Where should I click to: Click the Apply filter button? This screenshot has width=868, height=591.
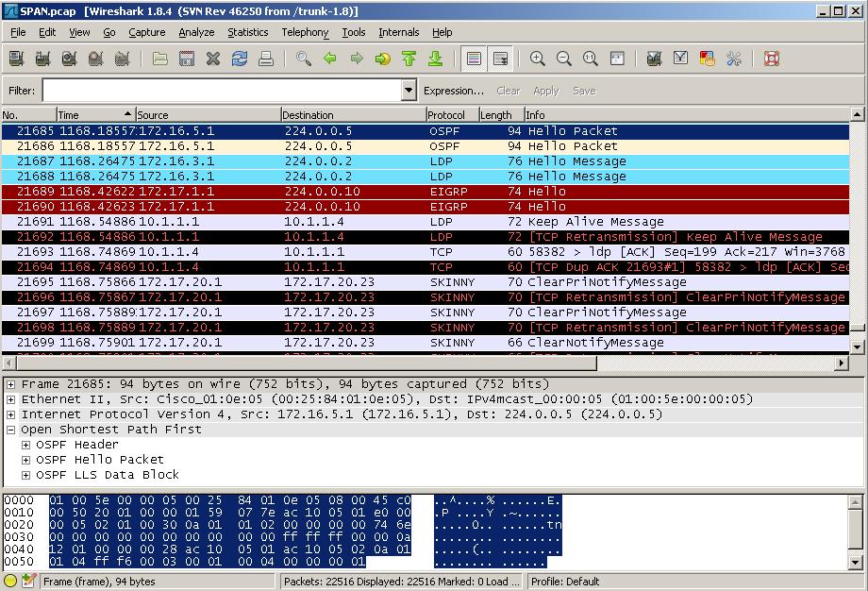pyautogui.click(x=546, y=91)
